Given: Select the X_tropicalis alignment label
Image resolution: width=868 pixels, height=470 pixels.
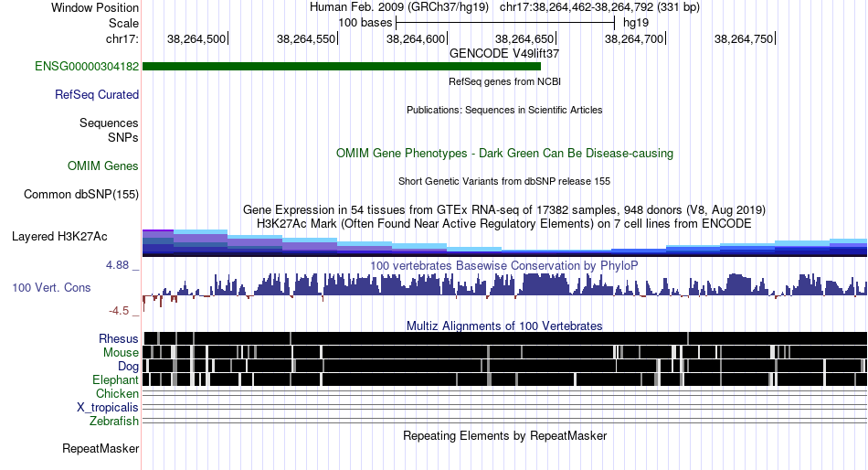Looking at the screenshot, I should pyautogui.click(x=108, y=408).
